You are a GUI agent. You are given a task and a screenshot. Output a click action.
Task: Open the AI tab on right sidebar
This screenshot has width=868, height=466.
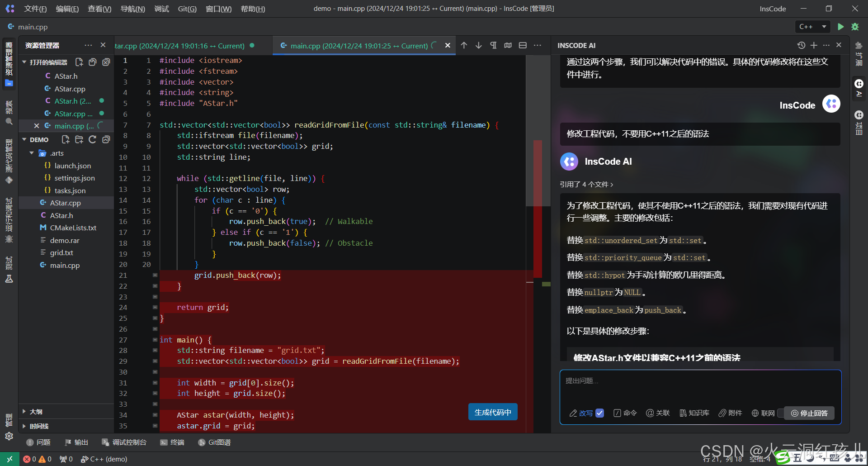point(859,88)
